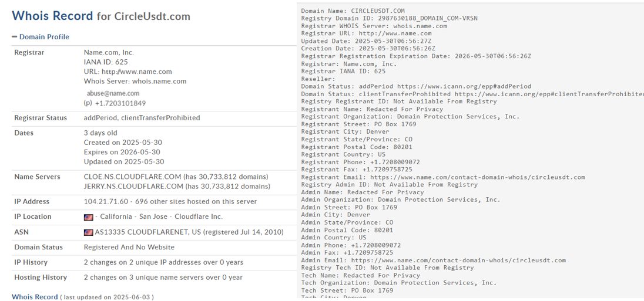
Task: Click the URL http://www.name.com in the profile
Action: [137, 72]
